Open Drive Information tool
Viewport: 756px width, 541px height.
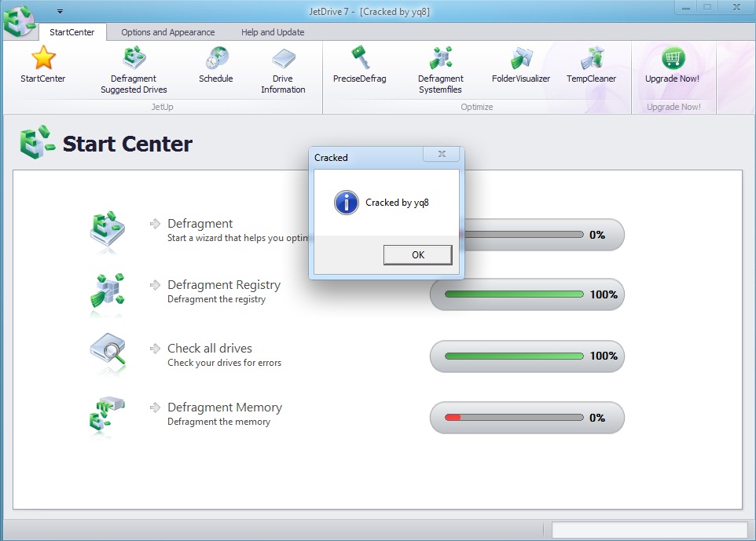pos(283,70)
